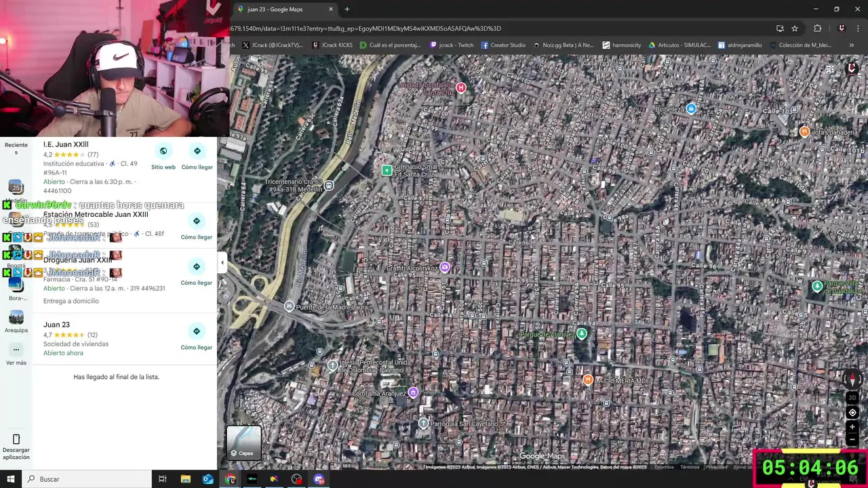Collapse the side results panel arrow
Image resolution: width=868 pixels, height=488 pixels.
click(x=222, y=263)
